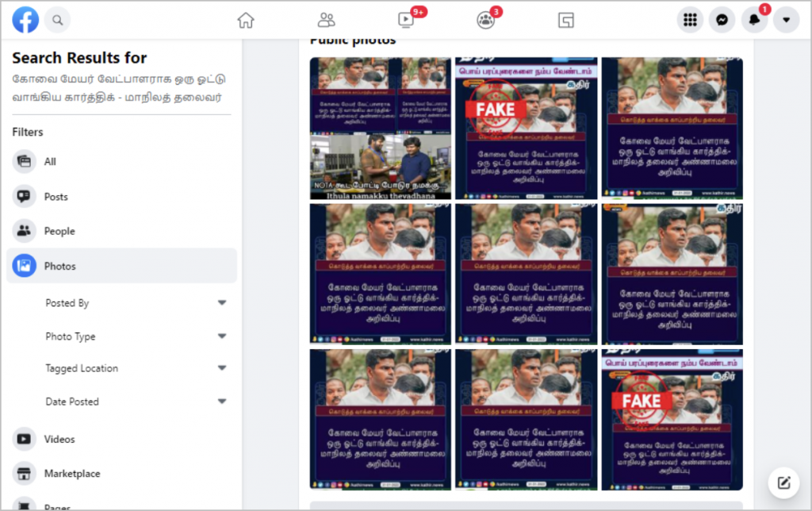812x511 pixels.
Task: Open the account dropdown arrow
Action: (786, 20)
